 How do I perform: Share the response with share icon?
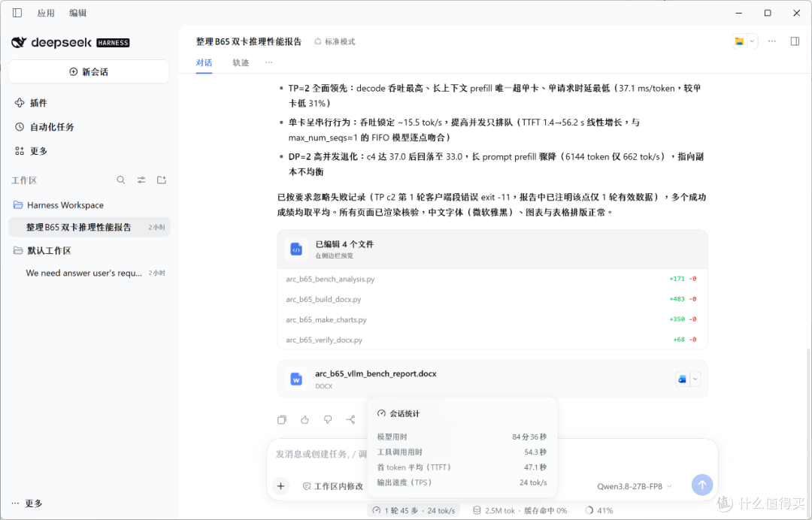pos(350,419)
